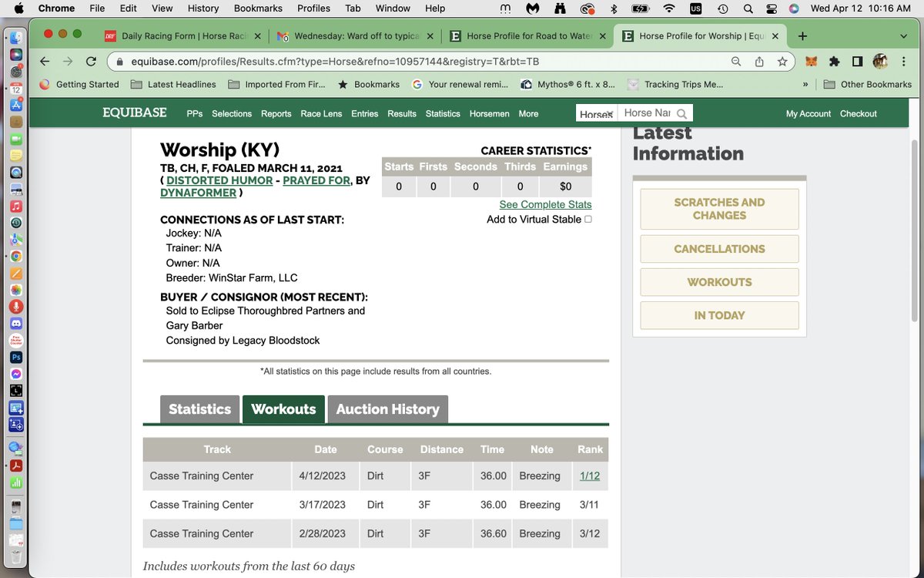The image size is (924, 578).
Task: Expand the tab search chevron in Chrome
Action: 904,36
